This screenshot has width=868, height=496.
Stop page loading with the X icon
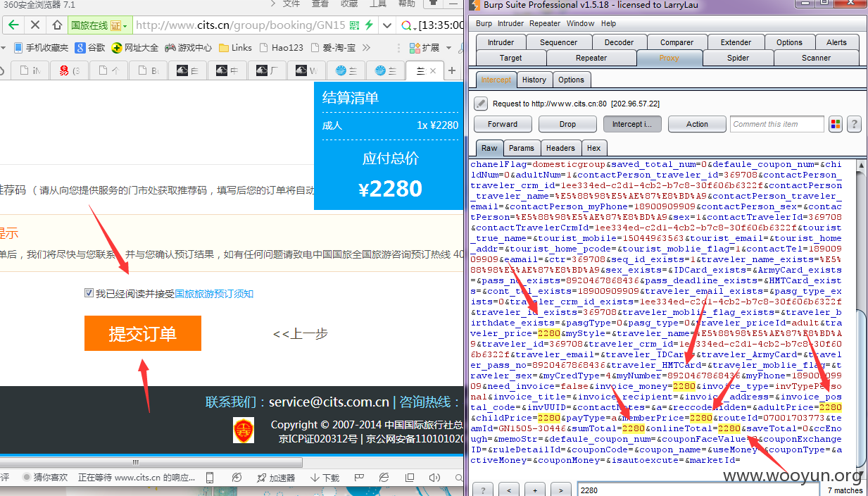(x=35, y=25)
